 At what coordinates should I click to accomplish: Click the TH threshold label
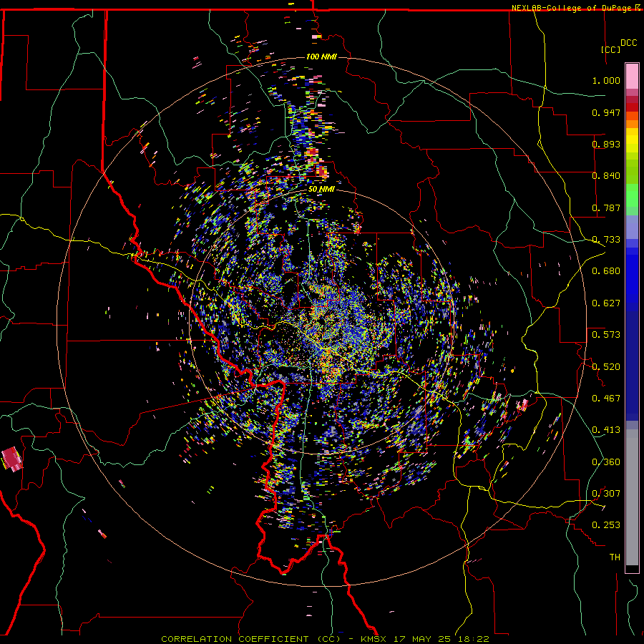[x=615, y=557]
